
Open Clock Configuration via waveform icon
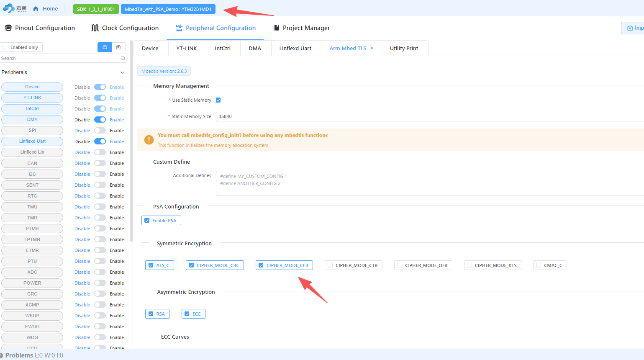point(95,28)
